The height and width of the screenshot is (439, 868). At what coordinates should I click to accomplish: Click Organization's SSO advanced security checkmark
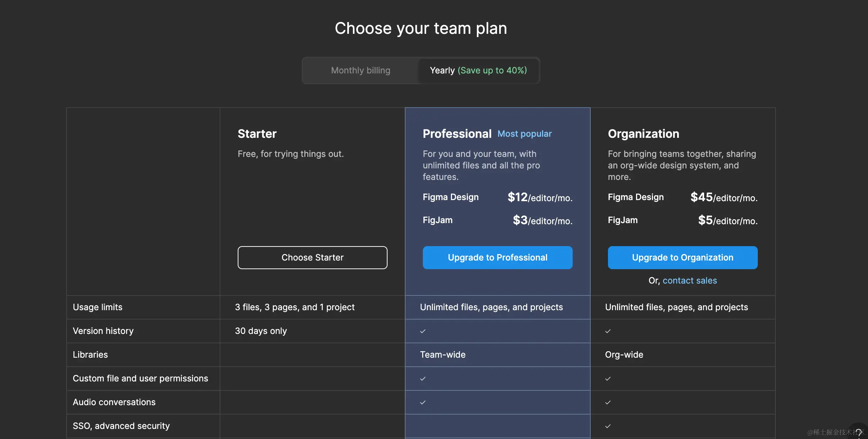point(608,426)
